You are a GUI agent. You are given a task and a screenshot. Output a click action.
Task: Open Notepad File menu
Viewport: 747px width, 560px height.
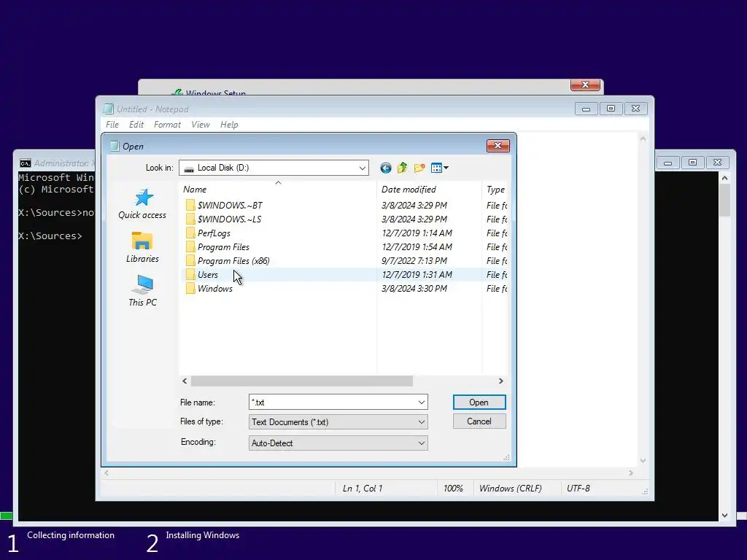[112, 124]
